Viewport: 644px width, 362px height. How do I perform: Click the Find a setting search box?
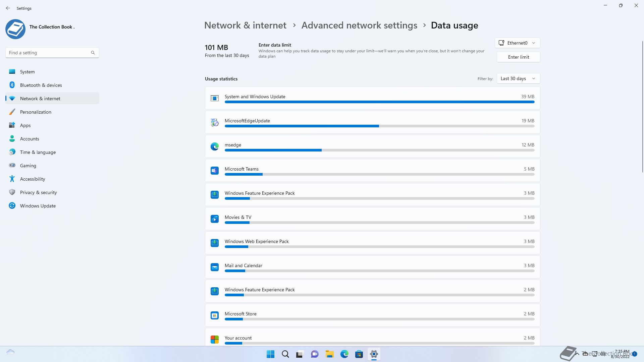click(x=52, y=53)
